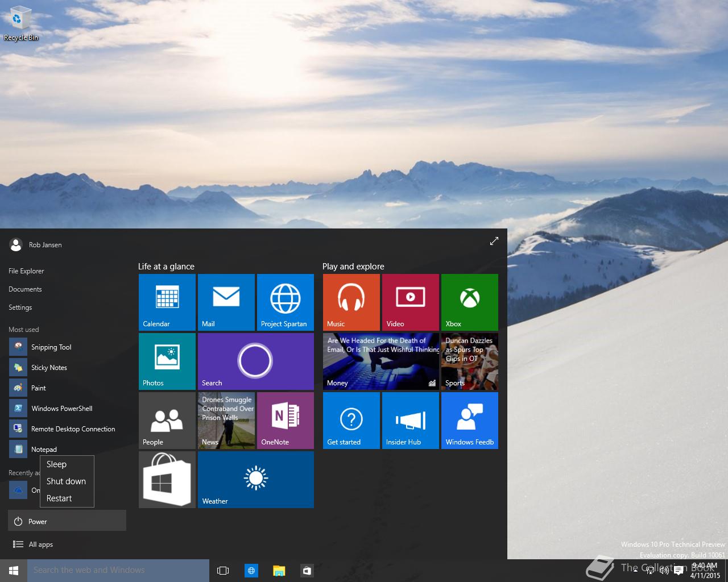Open the Get started tile
728x582 pixels.
tap(351, 421)
